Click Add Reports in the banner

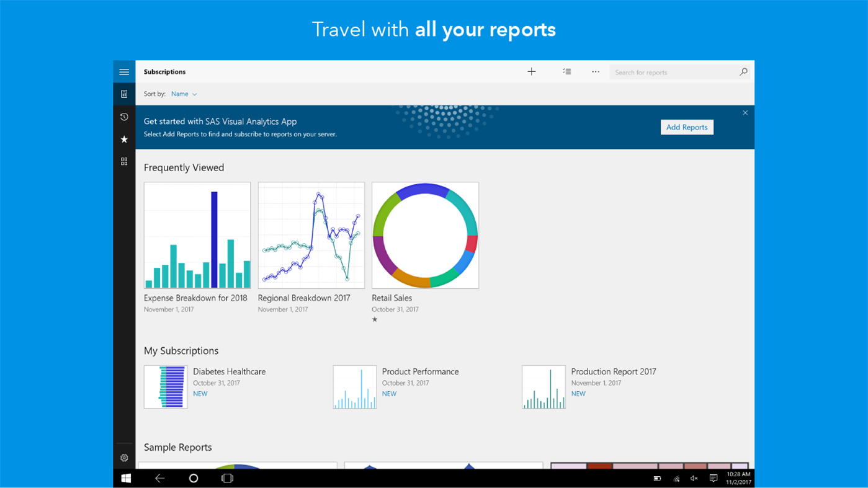(686, 126)
